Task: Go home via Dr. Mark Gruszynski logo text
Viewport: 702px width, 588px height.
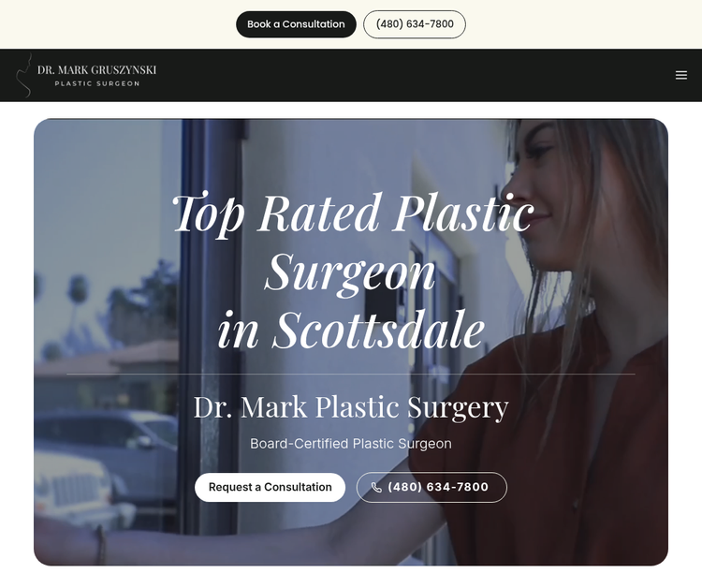Action: 96,70
